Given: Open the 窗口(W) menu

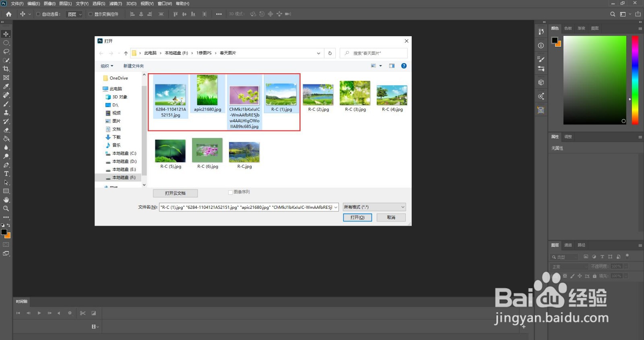Looking at the screenshot, I should (x=165, y=4).
